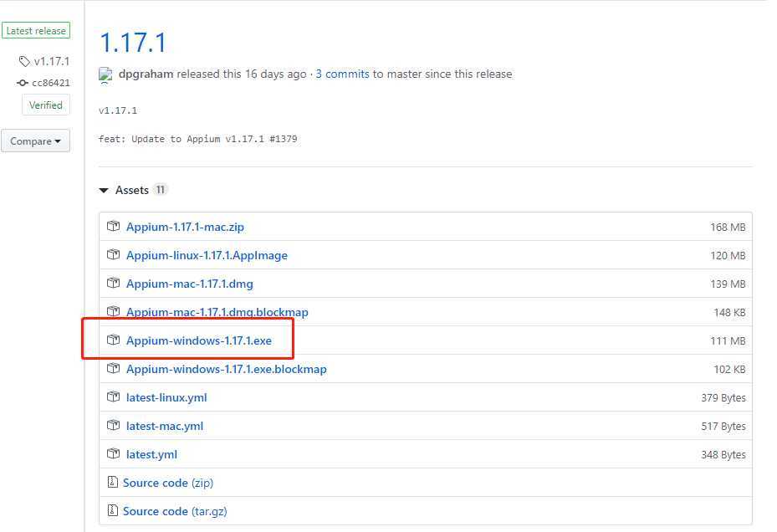This screenshot has width=777, height=532.
Task: Click the 'released this 16 days ago' text
Action: coord(242,74)
